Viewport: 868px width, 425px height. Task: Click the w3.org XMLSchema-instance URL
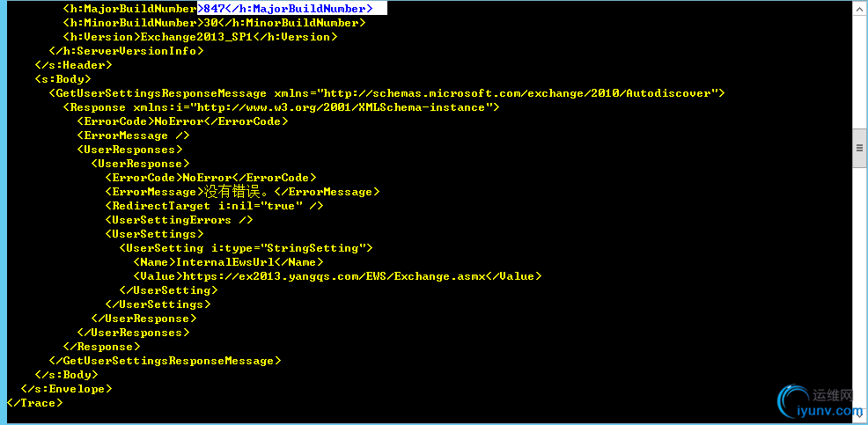pos(341,107)
